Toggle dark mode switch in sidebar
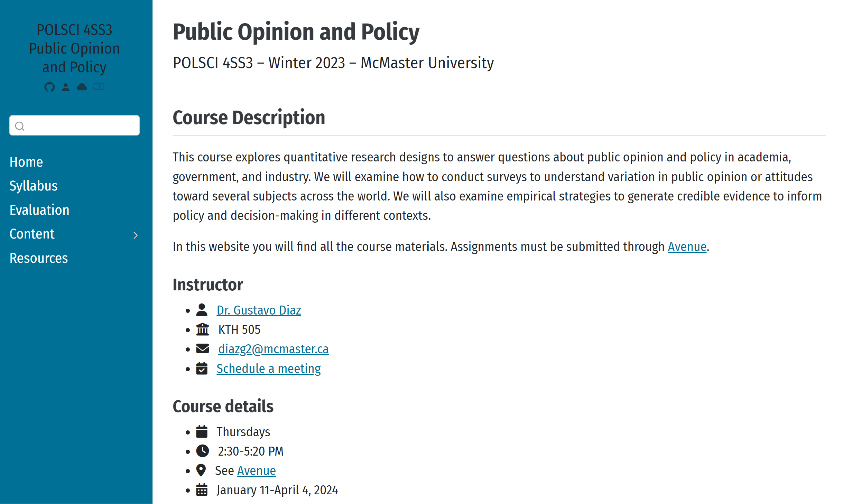 pyautogui.click(x=99, y=86)
